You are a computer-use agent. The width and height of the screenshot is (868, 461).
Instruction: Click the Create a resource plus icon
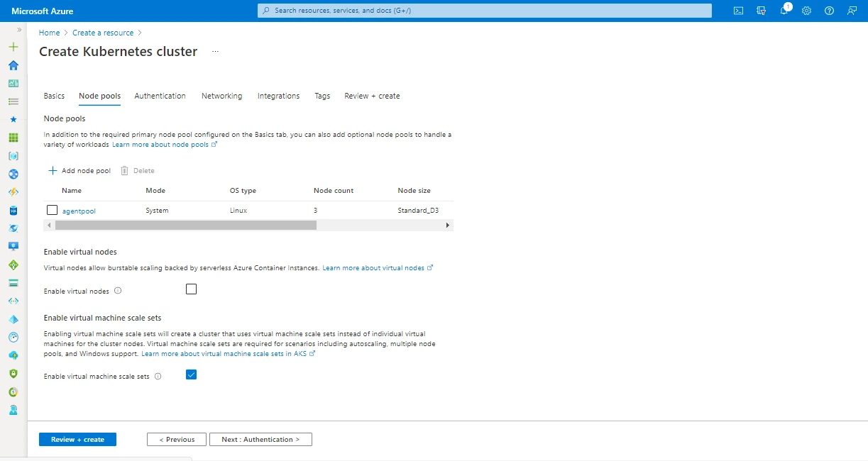click(13, 46)
